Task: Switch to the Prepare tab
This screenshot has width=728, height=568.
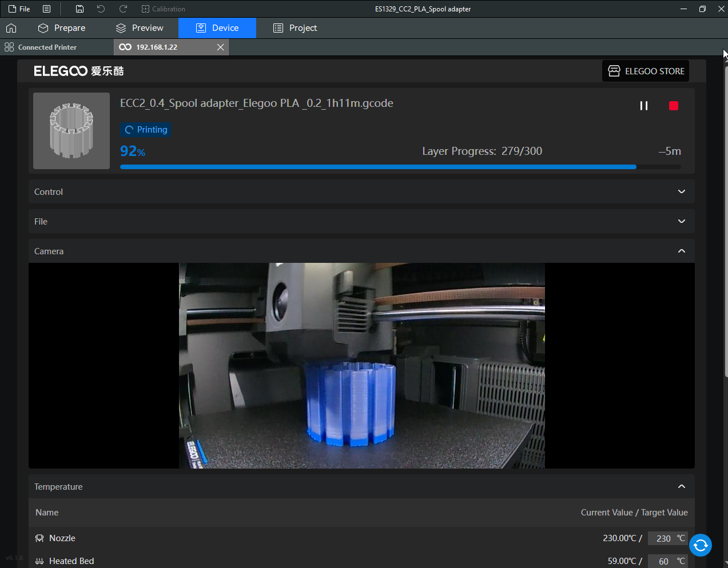Action: coord(62,28)
